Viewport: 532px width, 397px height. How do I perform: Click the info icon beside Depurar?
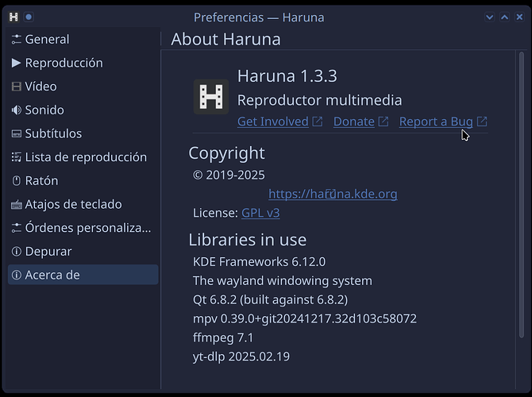coord(17,252)
